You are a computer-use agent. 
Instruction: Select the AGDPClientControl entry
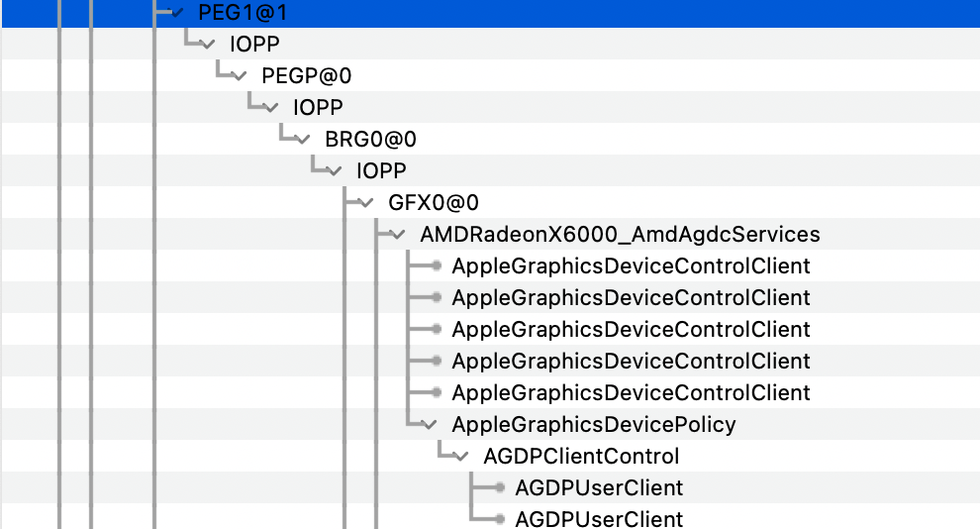coord(581,457)
